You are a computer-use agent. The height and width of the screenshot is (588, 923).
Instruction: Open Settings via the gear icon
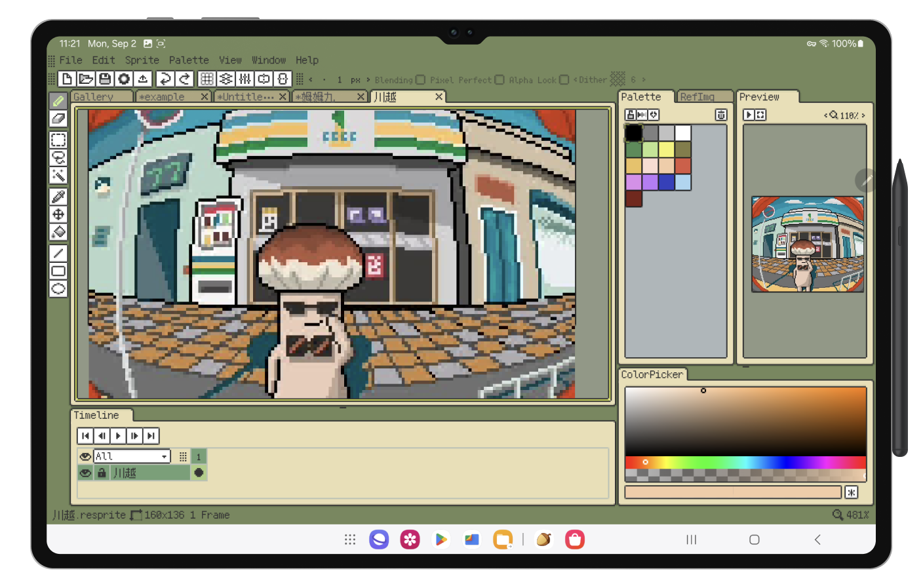point(124,79)
